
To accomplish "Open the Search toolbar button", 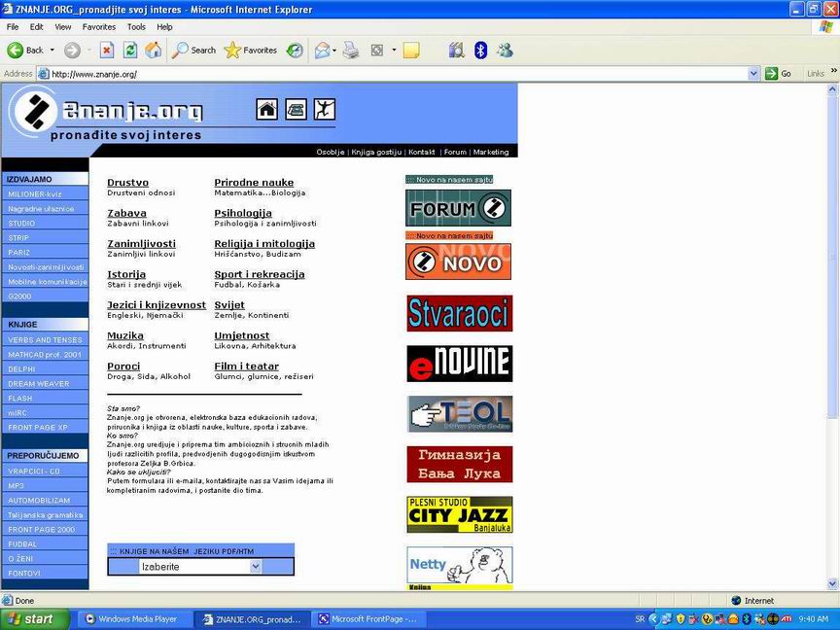I will tap(193, 51).
